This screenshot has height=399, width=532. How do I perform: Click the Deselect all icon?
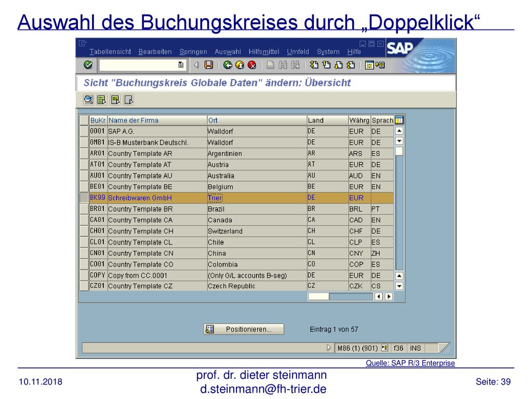click(x=129, y=100)
